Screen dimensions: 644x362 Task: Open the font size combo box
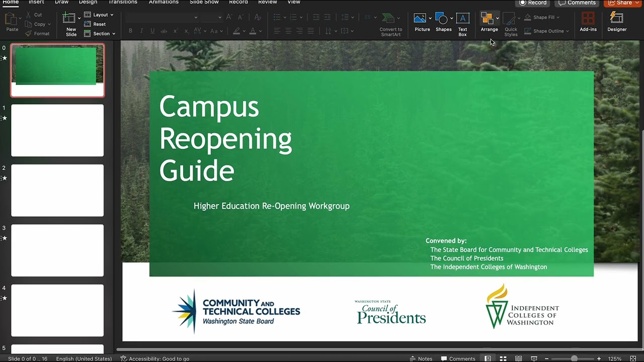211,17
